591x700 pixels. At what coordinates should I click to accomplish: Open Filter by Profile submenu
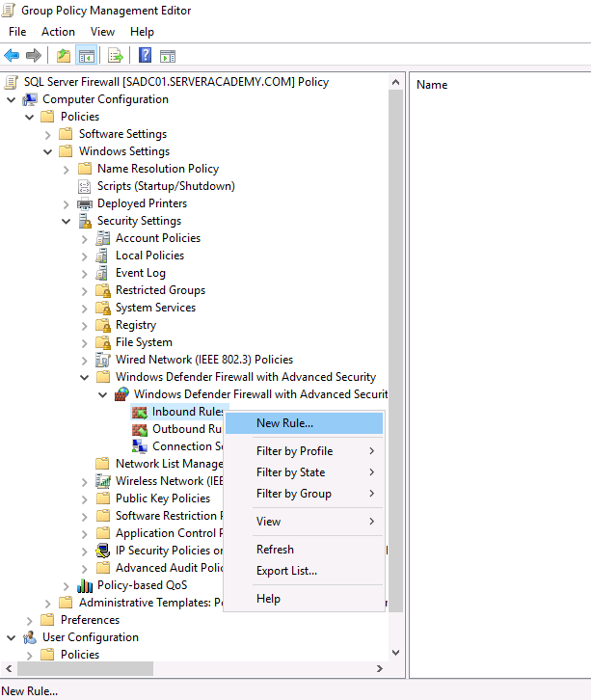304,451
